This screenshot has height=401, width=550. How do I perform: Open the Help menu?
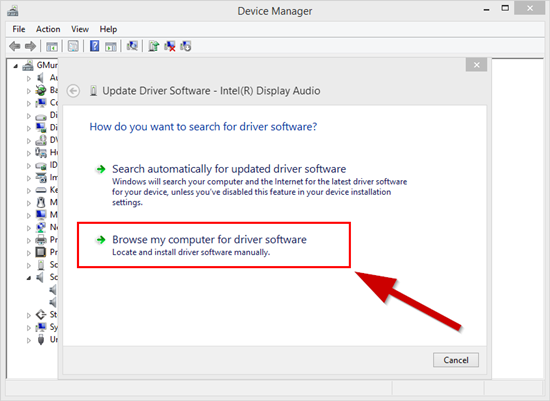[x=108, y=29]
